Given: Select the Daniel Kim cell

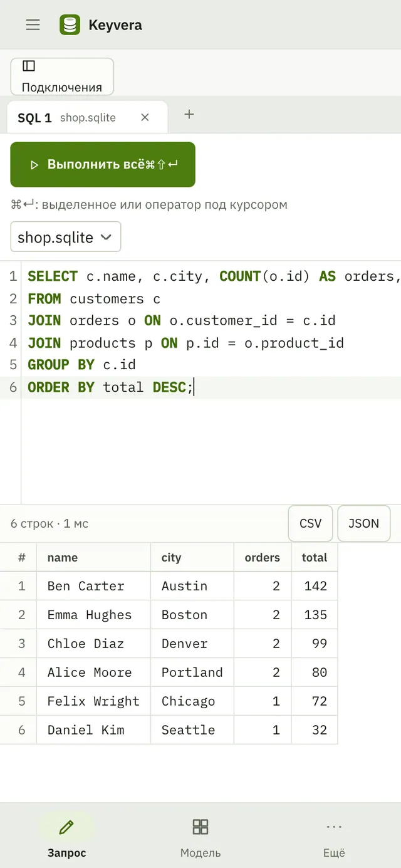Looking at the screenshot, I should coord(93,730).
